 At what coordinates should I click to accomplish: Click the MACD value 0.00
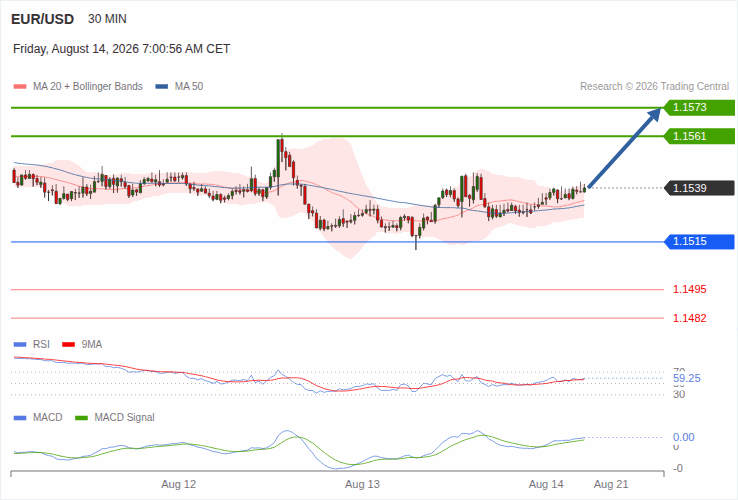tap(684, 437)
